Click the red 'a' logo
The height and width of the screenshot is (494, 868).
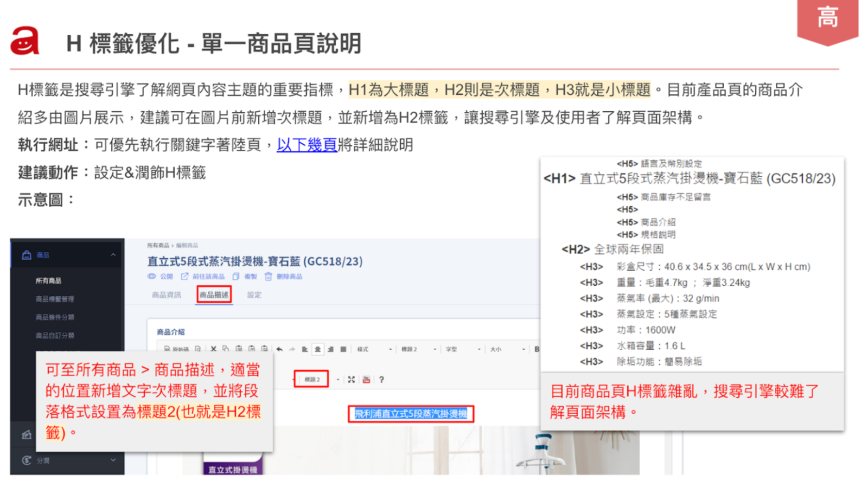[25, 41]
